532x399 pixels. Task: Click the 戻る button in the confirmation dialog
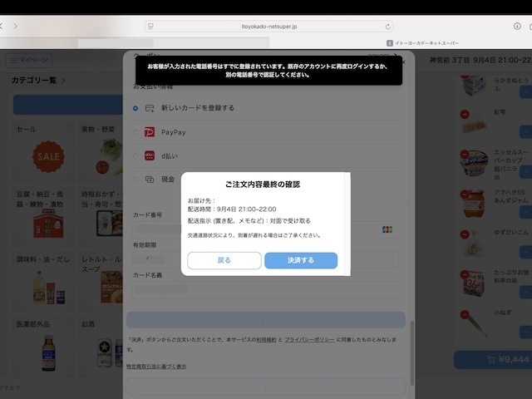click(224, 260)
